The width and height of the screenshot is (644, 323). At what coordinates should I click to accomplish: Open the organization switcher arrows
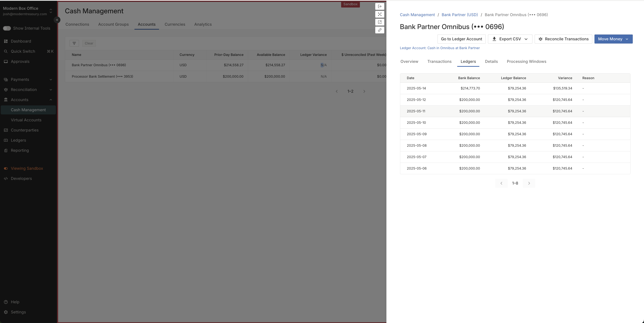click(x=51, y=11)
